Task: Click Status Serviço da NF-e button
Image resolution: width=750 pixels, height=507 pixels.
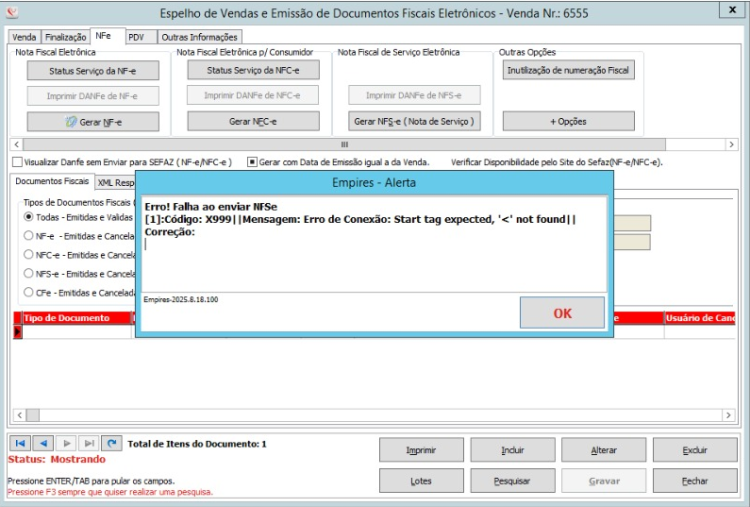Action: pos(93,71)
